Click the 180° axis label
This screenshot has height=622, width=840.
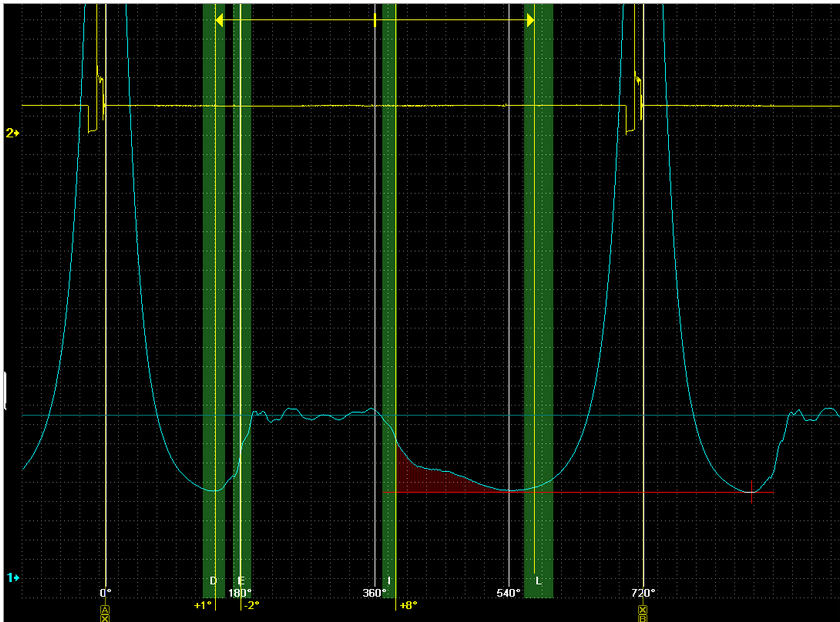[x=240, y=593]
